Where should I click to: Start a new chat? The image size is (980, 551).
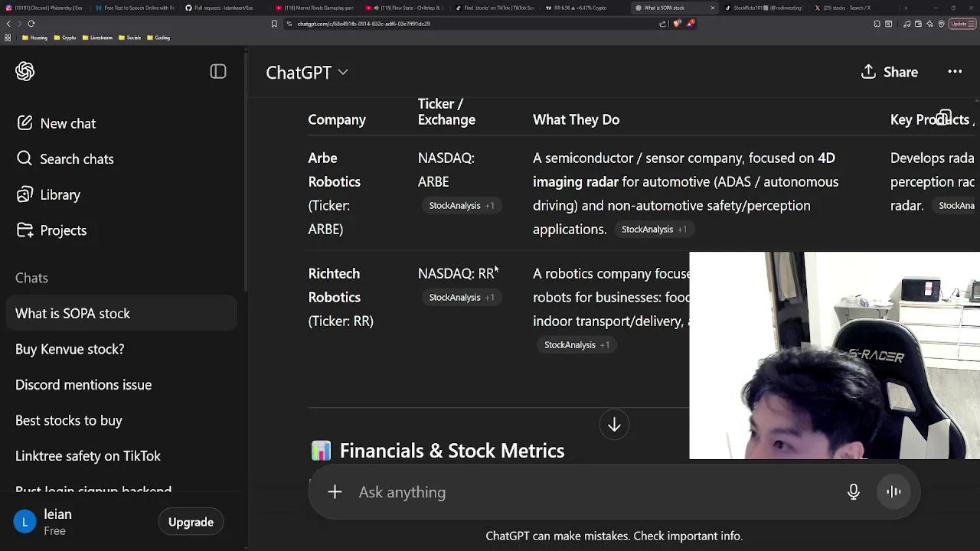coord(67,123)
